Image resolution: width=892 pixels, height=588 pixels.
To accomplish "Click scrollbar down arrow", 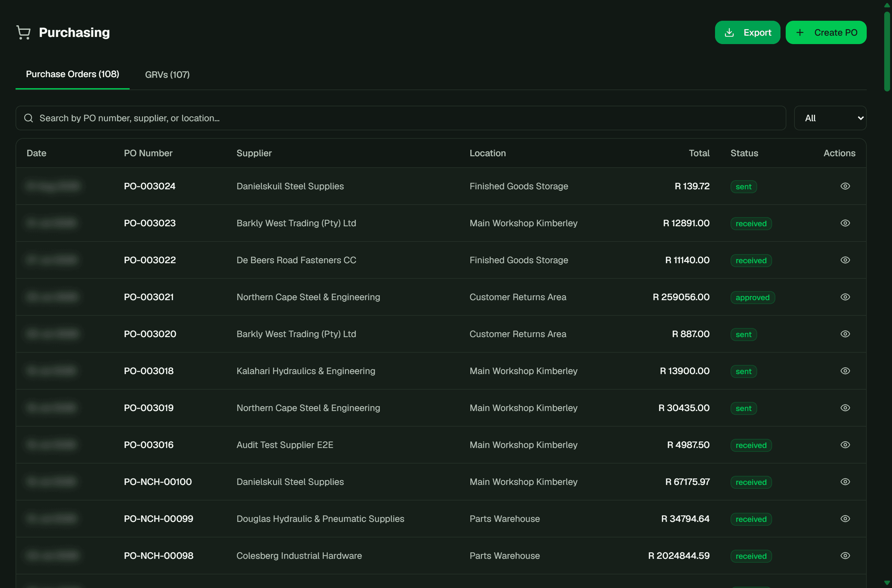I will (x=887, y=583).
